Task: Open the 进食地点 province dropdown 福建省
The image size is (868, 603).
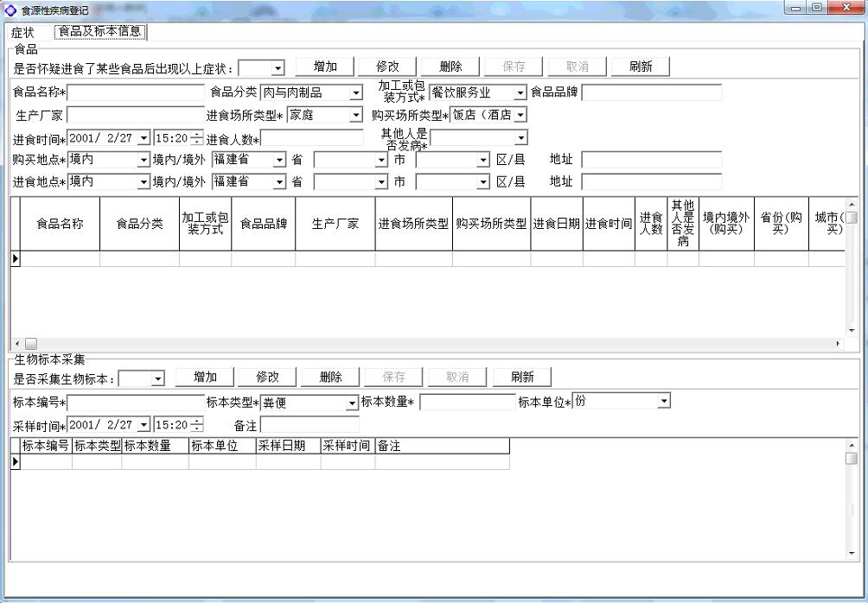Action: 279,182
